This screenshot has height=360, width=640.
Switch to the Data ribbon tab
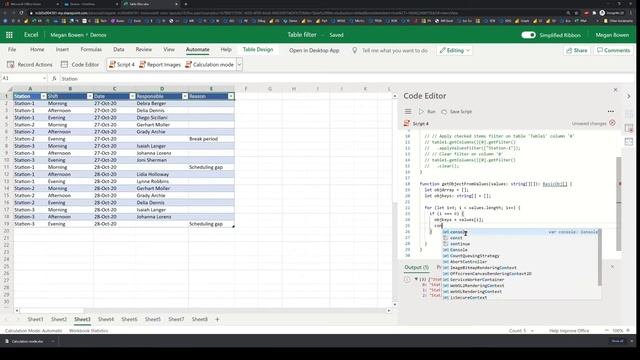(x=119, y=49)
